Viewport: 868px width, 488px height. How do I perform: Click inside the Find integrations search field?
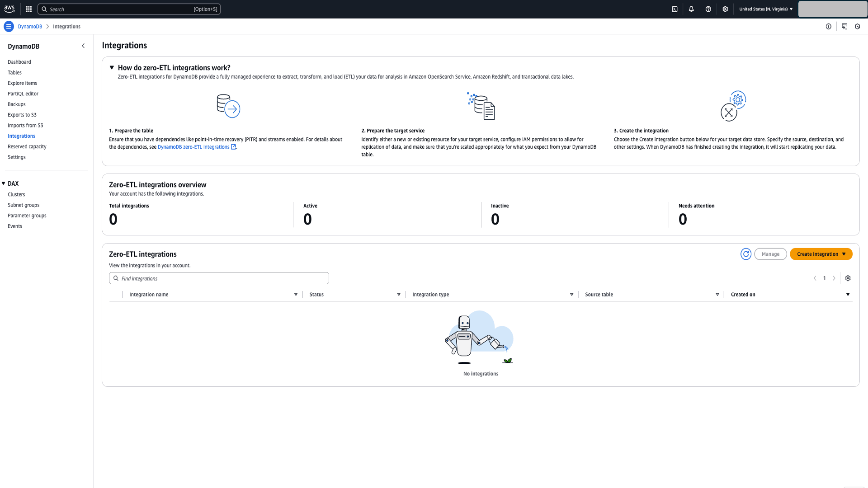click(x=218, y=278)
